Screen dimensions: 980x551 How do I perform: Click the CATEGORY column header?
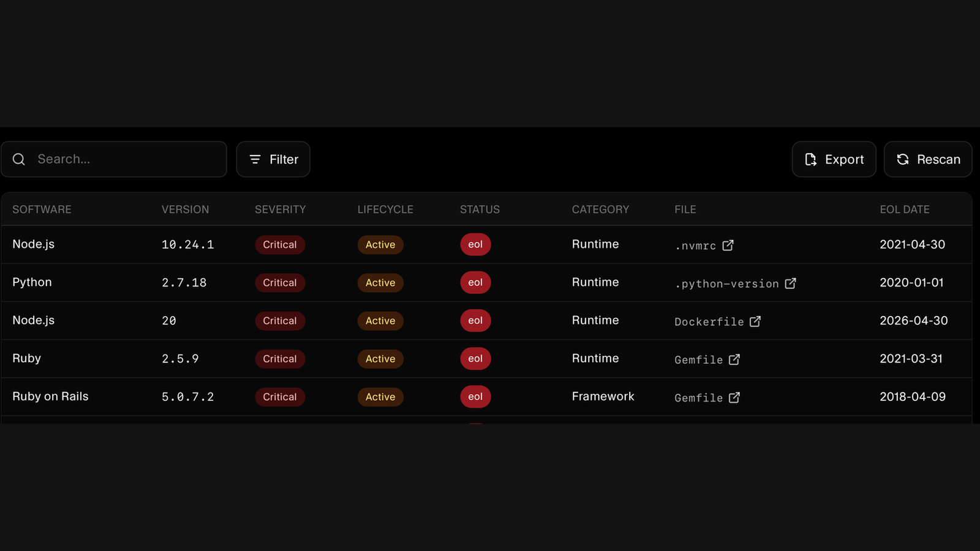pos(600,209)
